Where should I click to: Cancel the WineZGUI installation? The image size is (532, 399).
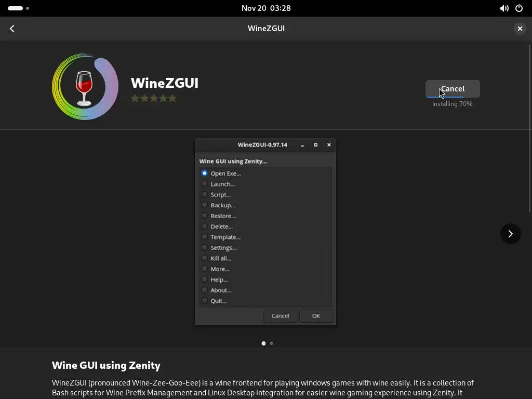pos(453,88)
